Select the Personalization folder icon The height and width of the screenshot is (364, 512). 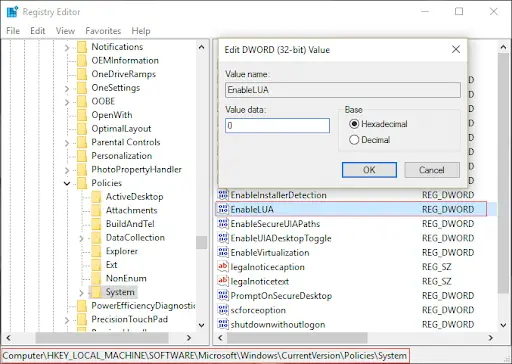click(82, 156)
